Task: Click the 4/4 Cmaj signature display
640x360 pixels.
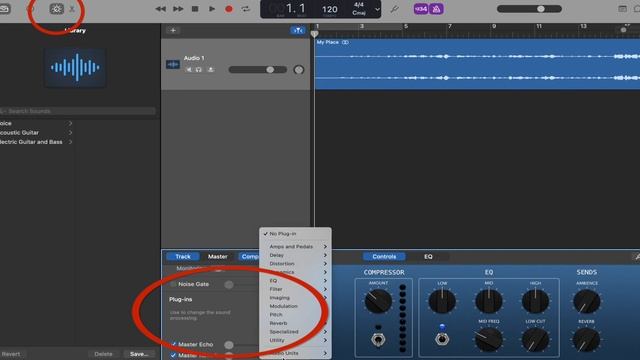Action: point(359,9)
